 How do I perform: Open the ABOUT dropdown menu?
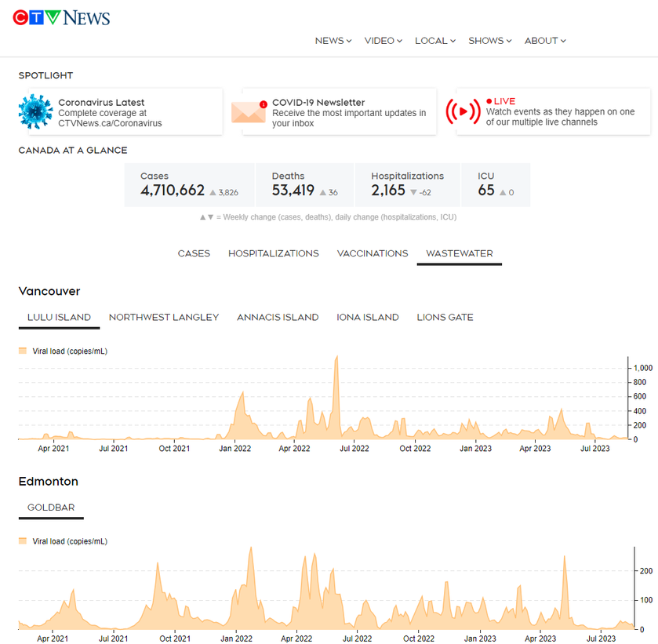point(545,41)
